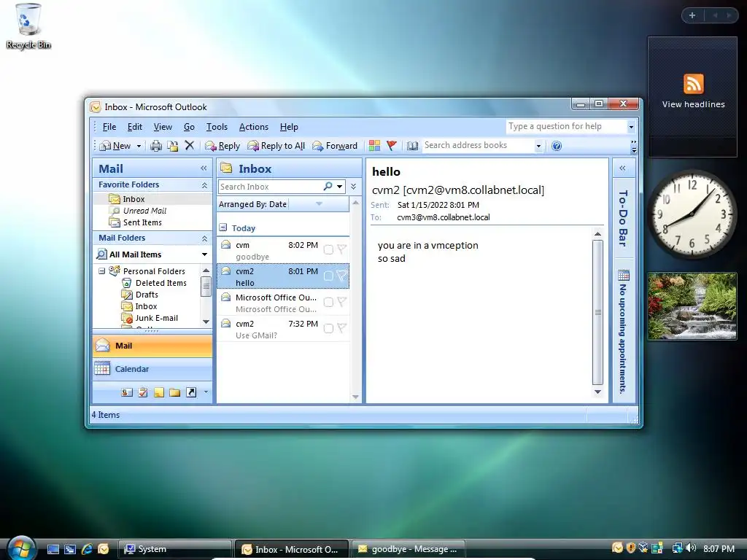Collapse the Personal Folders tree node
The height and width of the screenshot is (560, 747).
pyautogui.click(x=101, y=271)
